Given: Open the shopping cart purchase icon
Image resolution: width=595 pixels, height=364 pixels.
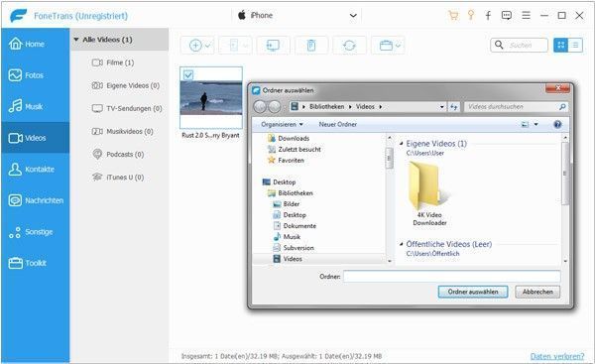Looking at the screenshot, I should click(453, 15).
